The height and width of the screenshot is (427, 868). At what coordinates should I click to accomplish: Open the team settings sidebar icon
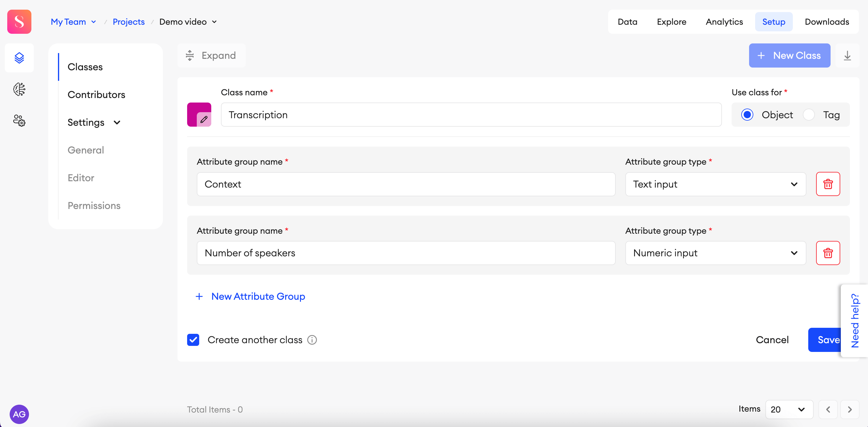[x=19, y=120]
